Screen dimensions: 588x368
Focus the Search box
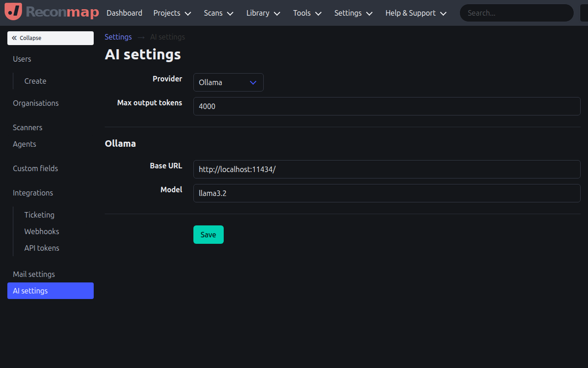click(516, 13)
